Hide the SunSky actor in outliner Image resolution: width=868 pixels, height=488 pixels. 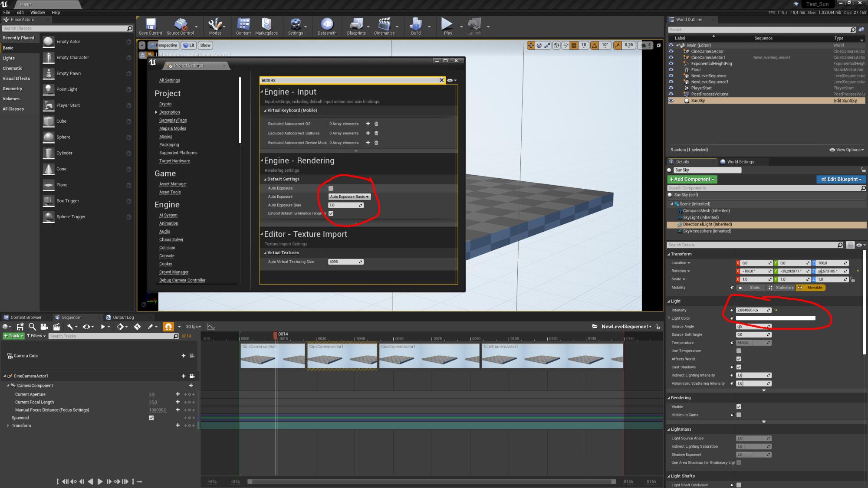(671, 101)
